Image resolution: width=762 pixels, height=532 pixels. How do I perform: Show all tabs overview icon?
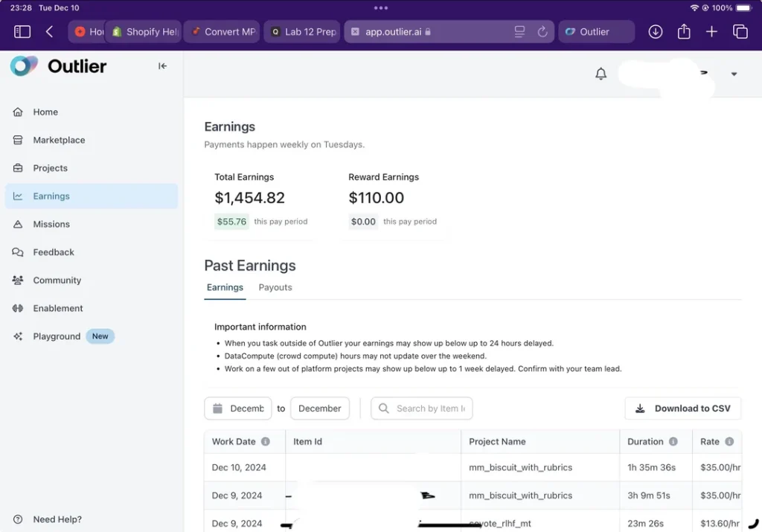click(x=740, y=32)
